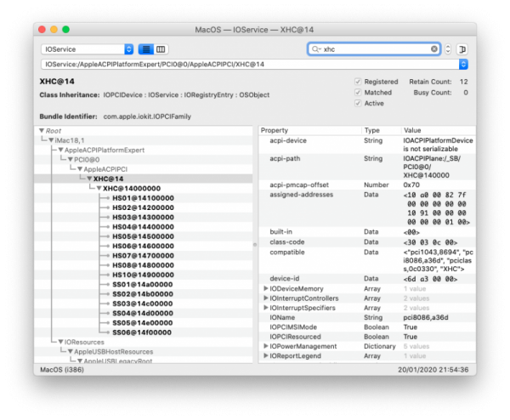Screen dimensions: 510x420
Task: Select the assigned-addresses property row
Action: click(367, 208)
